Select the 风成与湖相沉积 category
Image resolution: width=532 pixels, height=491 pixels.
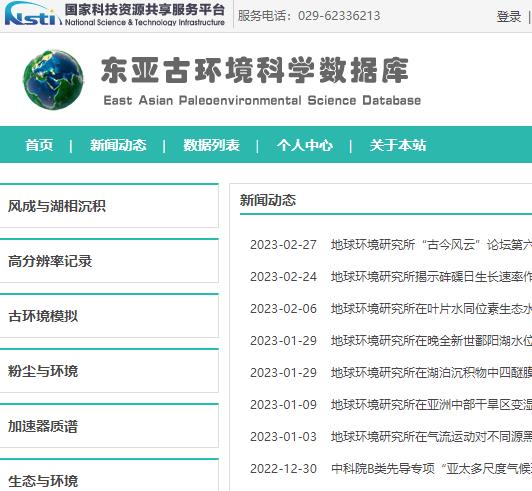click(109, 206)
